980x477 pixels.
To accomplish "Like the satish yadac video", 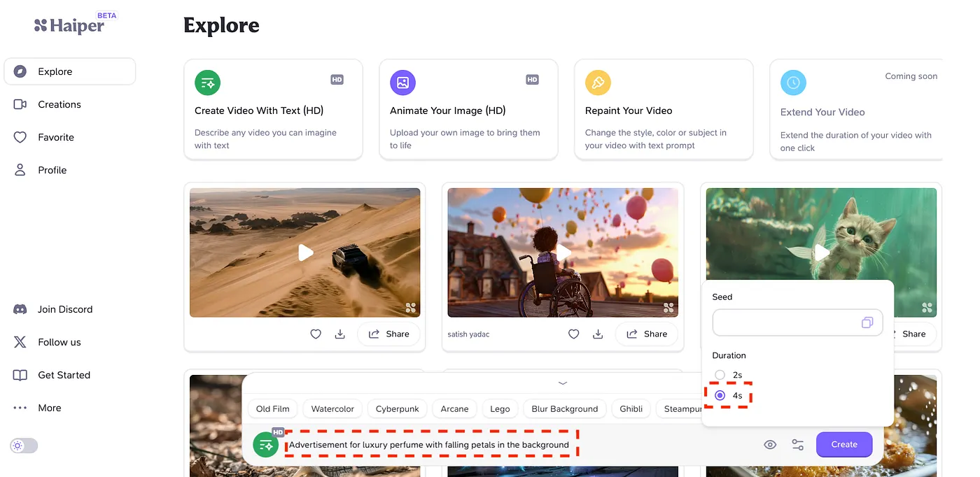I will pos(574,334).
